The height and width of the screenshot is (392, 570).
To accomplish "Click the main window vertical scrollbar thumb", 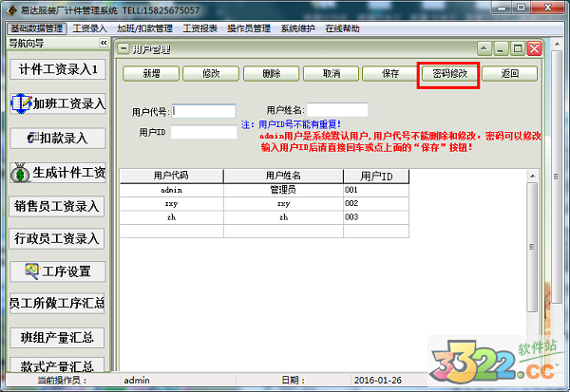I will (557, 177).
